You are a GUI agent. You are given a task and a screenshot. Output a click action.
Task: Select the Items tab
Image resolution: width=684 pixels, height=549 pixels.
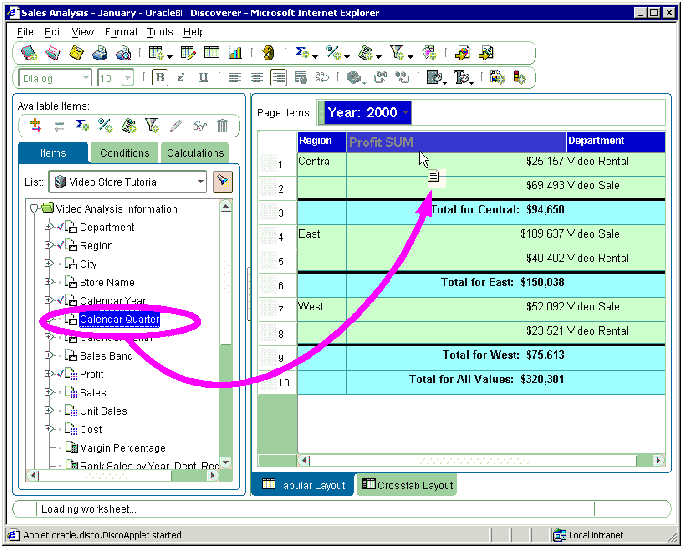(53, 153)
